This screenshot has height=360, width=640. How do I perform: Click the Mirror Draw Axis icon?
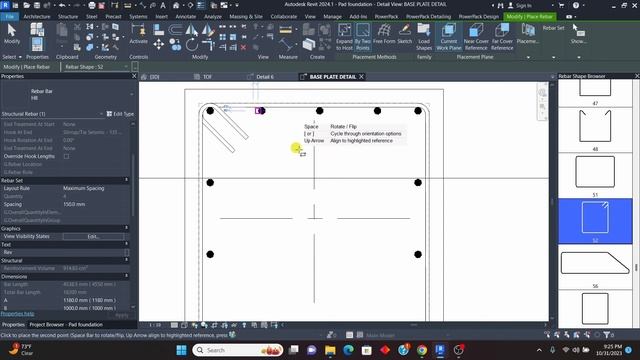click(x=208, y=30)
